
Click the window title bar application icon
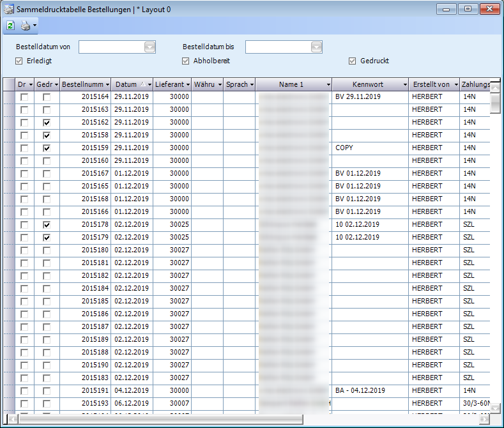click(x=9, y=10)
